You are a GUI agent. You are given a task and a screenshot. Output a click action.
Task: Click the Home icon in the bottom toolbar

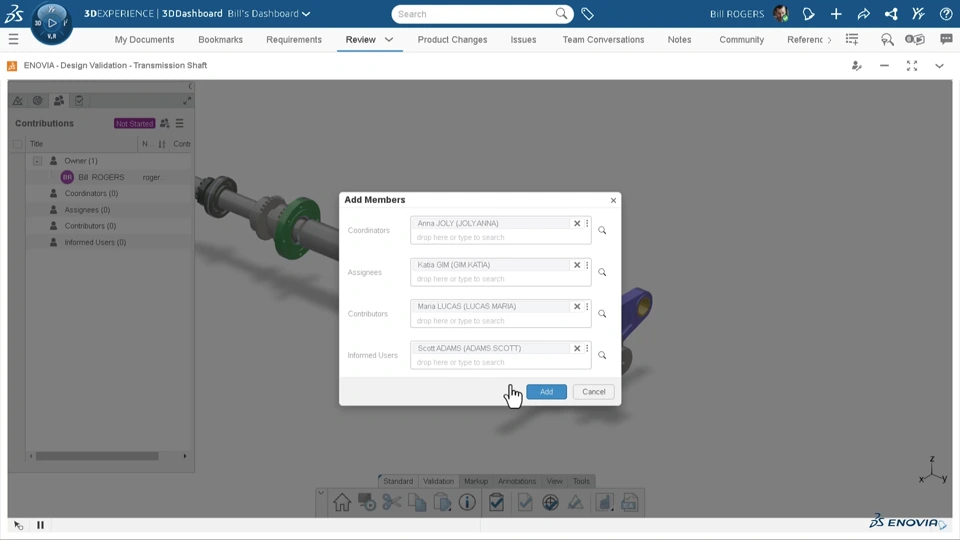(342, 503)
